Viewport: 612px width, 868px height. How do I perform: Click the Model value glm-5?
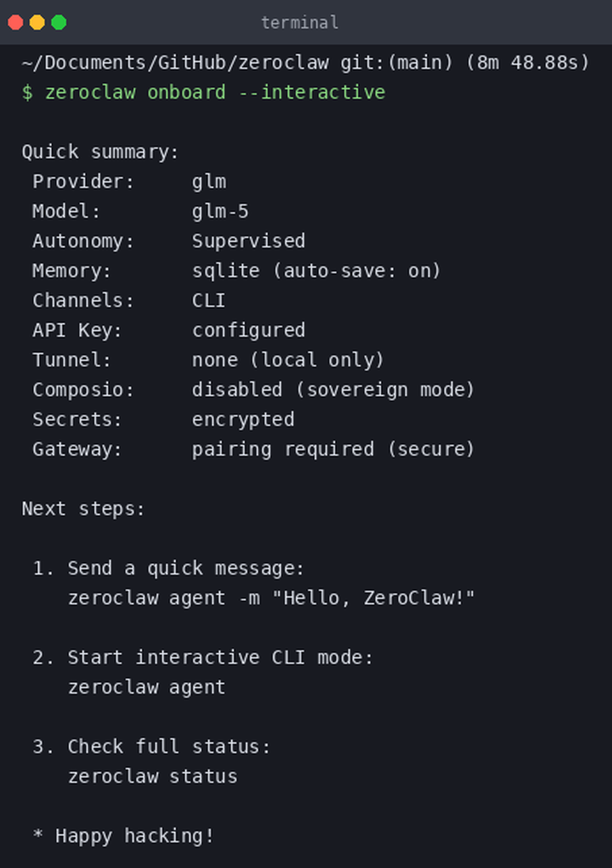click(x=220, y=212)
